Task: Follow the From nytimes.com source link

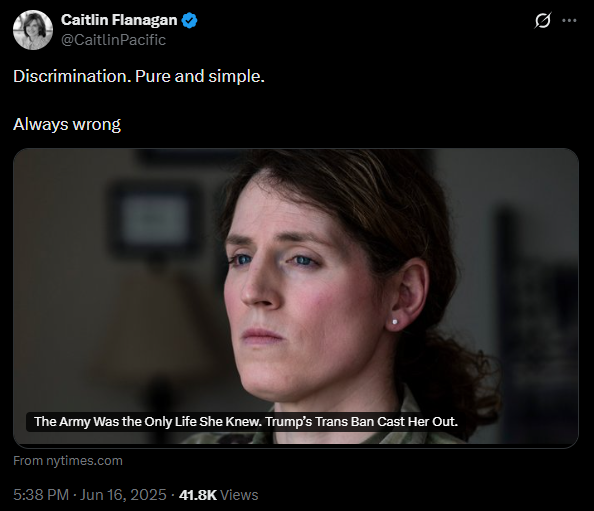Action: [68, 461]
